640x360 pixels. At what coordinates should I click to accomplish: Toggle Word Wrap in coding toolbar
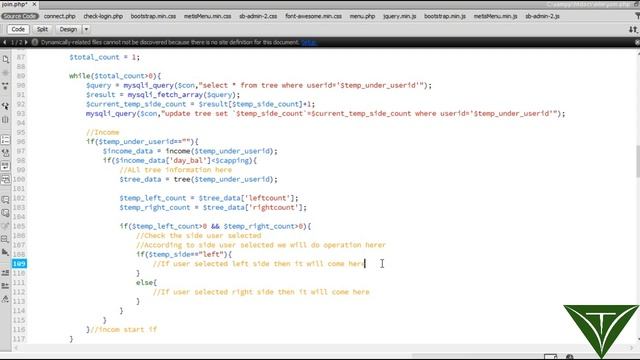click(x=5, y=166)
